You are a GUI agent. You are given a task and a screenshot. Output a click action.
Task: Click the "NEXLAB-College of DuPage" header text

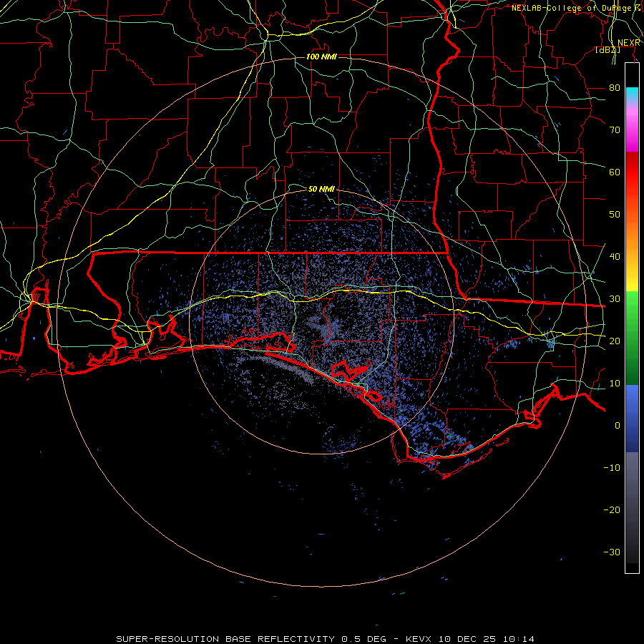[x=571, y=8]
